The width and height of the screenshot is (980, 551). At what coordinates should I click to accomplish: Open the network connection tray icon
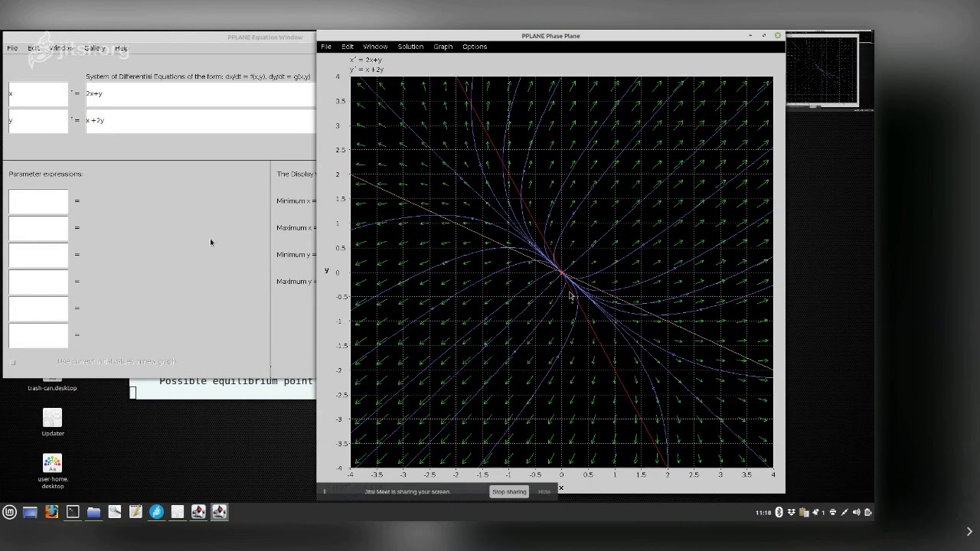click(x=844, y=513)
